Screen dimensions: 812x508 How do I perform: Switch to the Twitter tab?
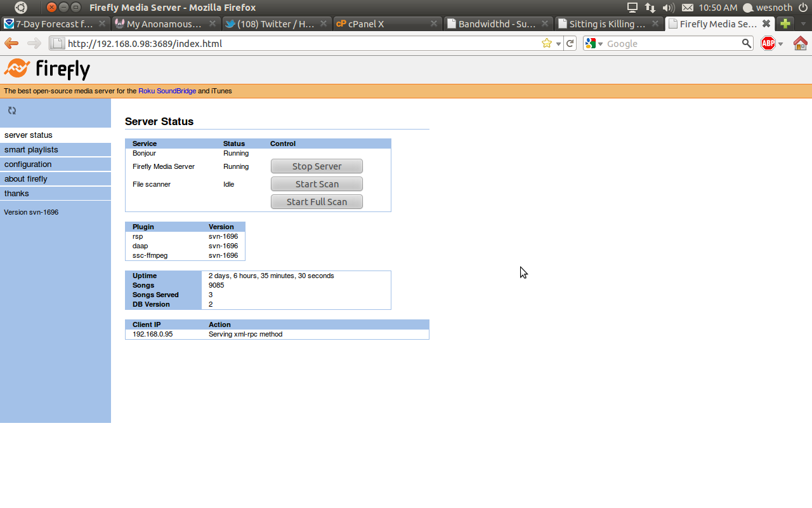pos(277,23)
